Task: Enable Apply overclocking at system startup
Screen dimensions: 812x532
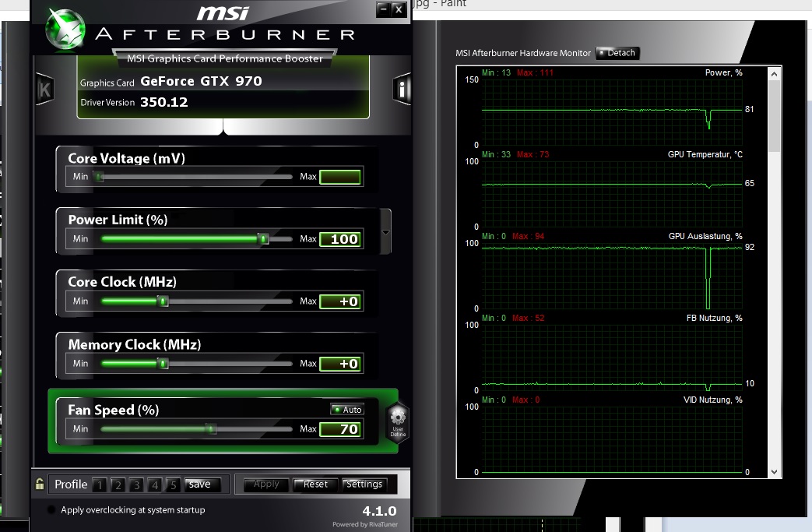Action: click(51, 509)
